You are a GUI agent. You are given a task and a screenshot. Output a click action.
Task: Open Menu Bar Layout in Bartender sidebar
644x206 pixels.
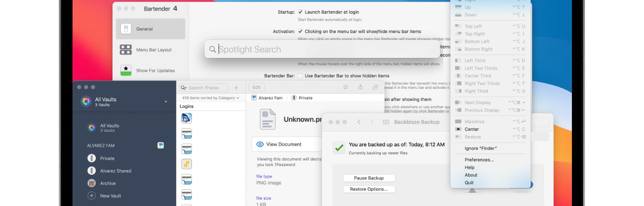(x=150, y=50)
